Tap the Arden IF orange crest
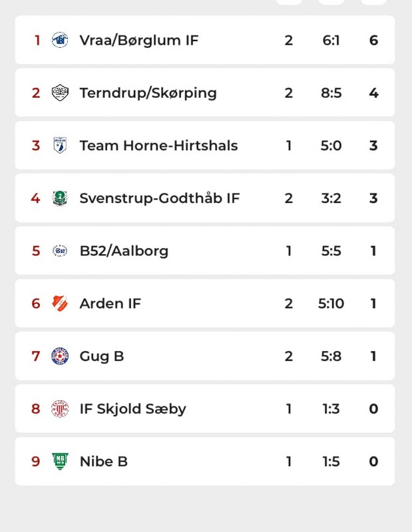Image resolution: width=412 pixels, height=532 pixels. (x=60, y=303)
